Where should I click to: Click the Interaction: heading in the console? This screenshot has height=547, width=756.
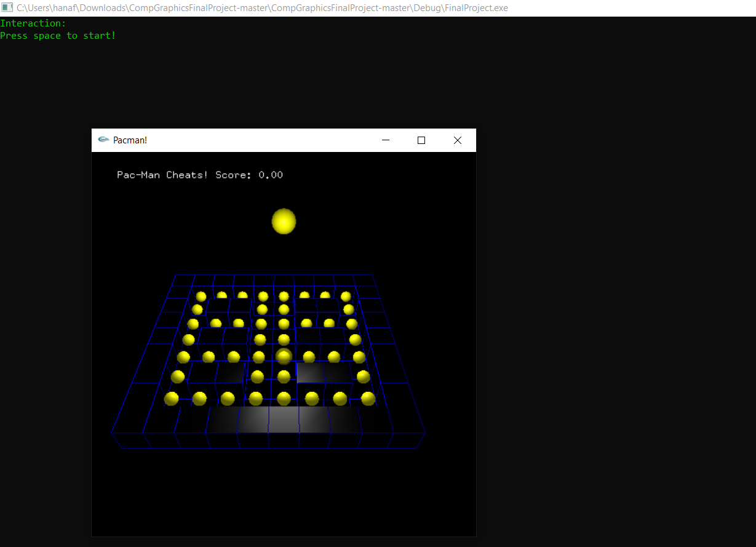[x=33, y=23]
